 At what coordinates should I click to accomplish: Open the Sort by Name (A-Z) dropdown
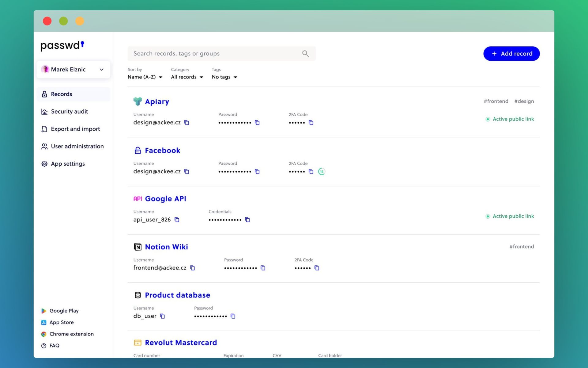(145, 77)
